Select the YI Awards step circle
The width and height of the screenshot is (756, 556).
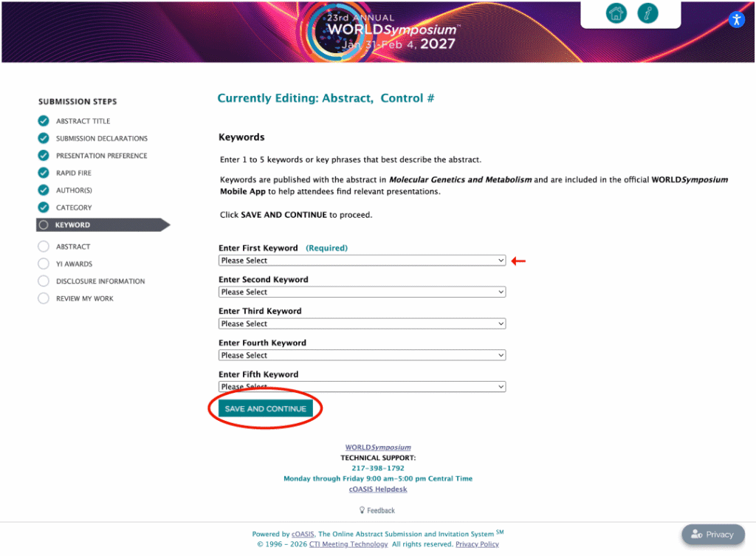(44, 264)
